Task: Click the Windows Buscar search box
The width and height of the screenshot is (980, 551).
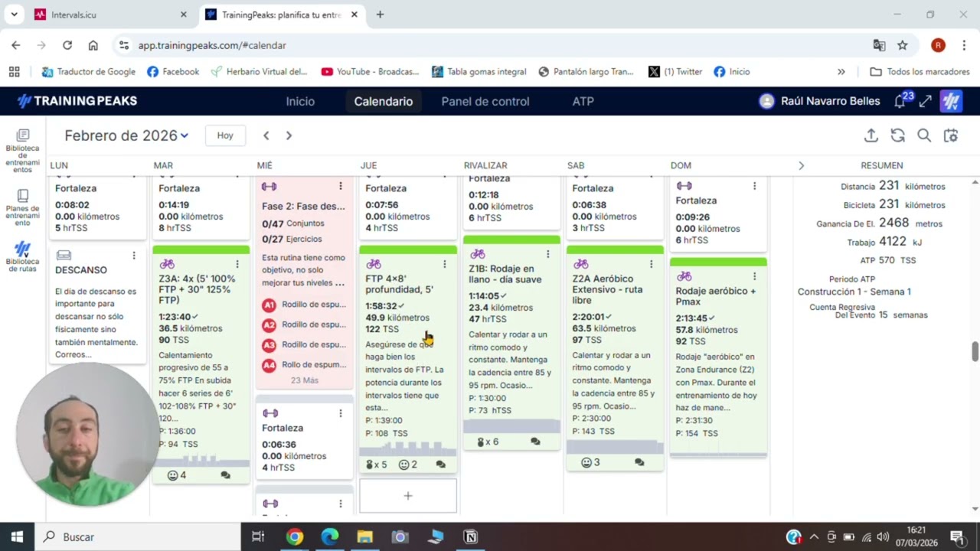Action: pos(138,537)
